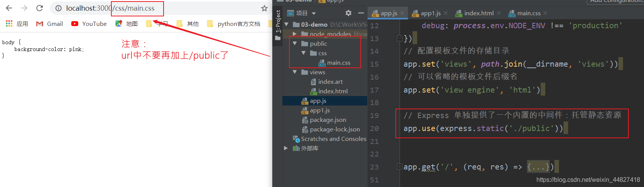Click fold end marker at line 13
This screenshot has width=644, height=187.
coord(400,38)
